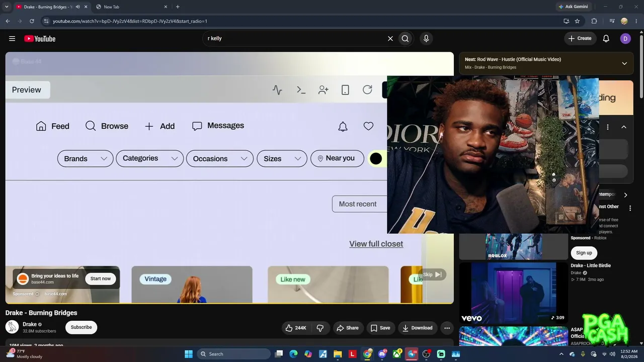644x362 pixels.
Task: Open the base44.com sponsored link
Action: [x=55, y=294]
